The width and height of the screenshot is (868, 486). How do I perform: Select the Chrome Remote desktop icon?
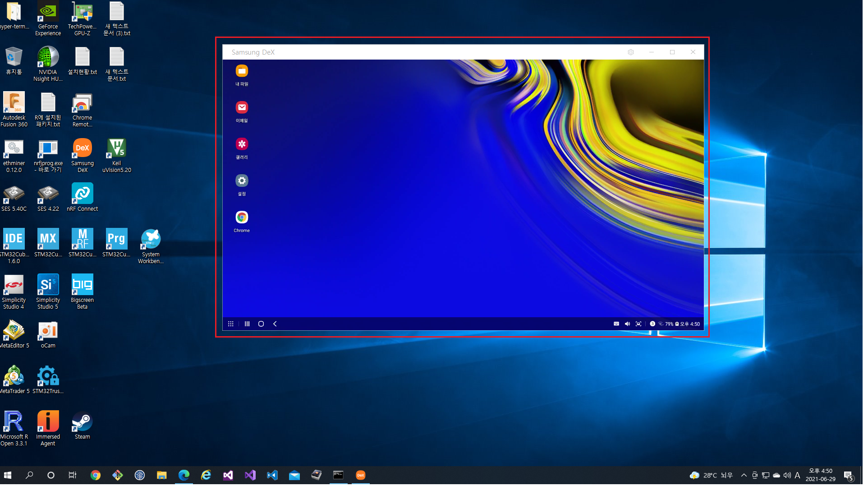coord(83,111)
